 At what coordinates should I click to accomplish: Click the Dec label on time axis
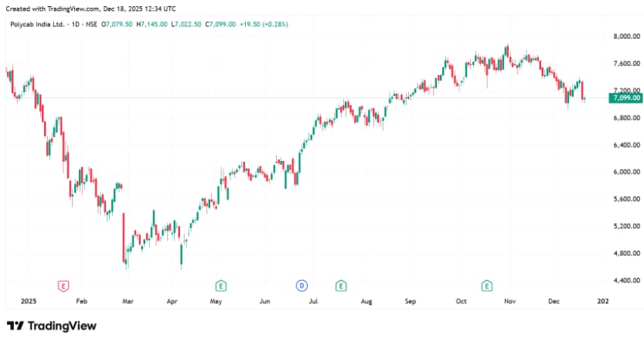coord(554,301)
